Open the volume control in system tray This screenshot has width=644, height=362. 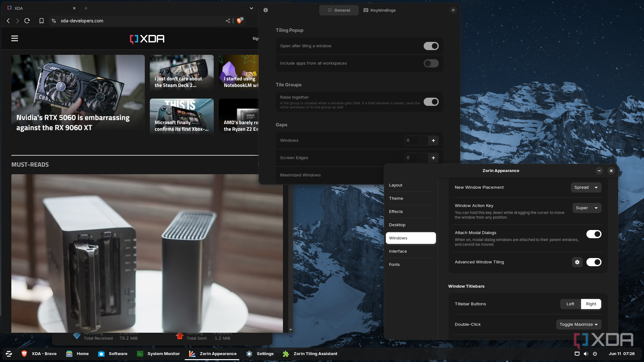(x=586, y=354)
